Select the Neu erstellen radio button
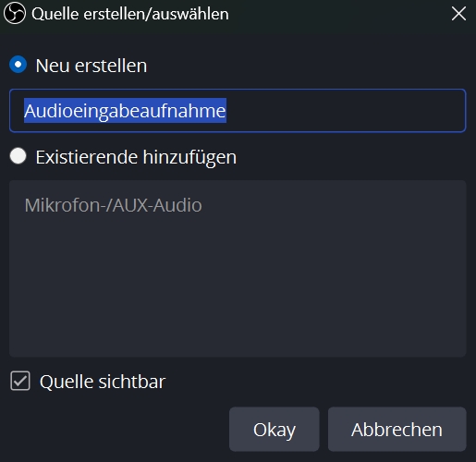Viewport: 476px width, 462px height. pyautogui.click(x=18, y=65)
